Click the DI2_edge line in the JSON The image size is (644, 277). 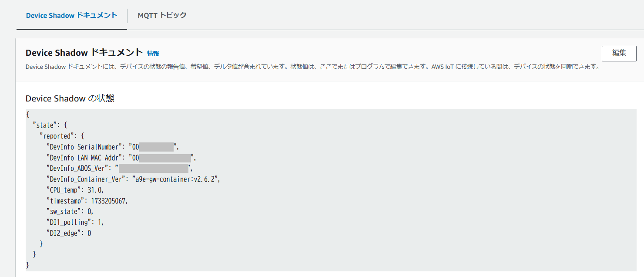[68, 233]
